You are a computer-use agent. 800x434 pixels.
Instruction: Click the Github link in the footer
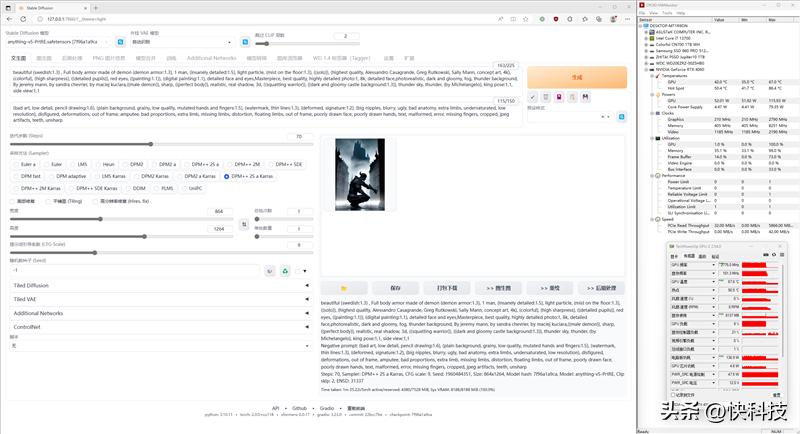[x=299, y=409]
